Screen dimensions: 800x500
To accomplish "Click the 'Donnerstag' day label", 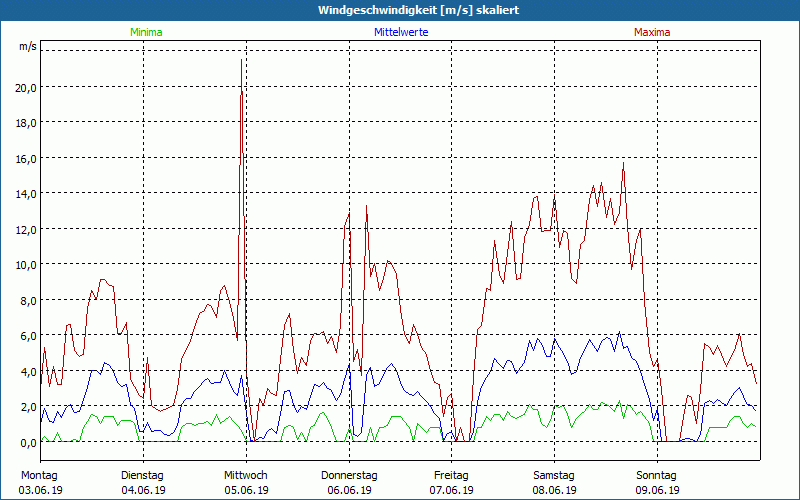I will click(349, 476).
